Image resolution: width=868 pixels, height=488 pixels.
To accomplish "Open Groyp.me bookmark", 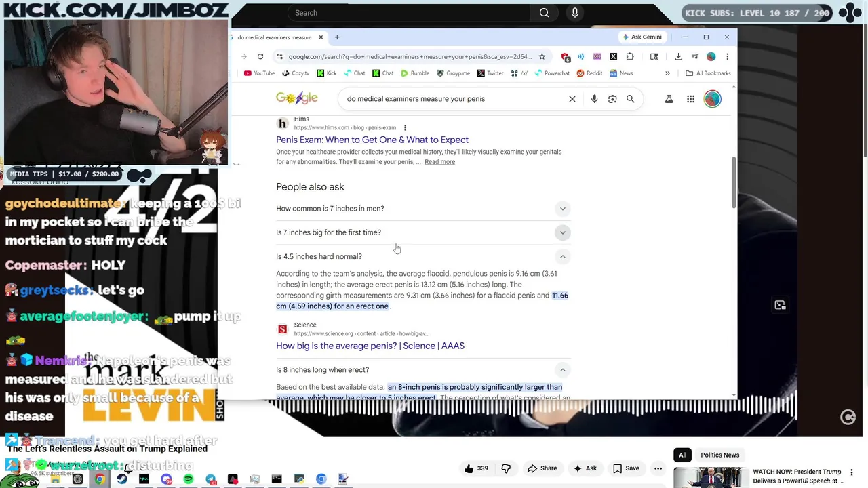I will tap(453, 73).
